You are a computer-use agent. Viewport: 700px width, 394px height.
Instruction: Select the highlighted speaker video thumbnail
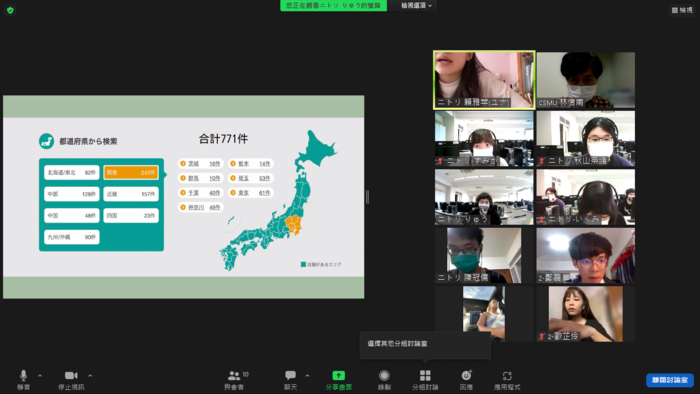[x=484, y=80]
